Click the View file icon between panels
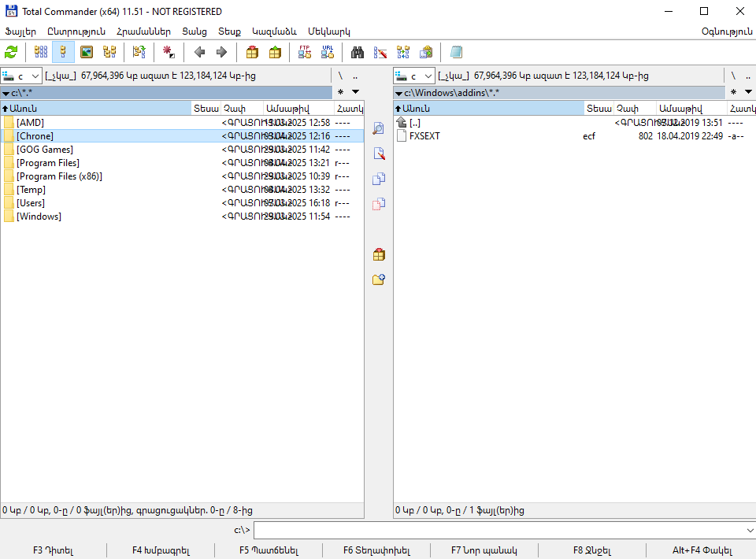This screenshot has height=559, width=756. tap(379, 128)
